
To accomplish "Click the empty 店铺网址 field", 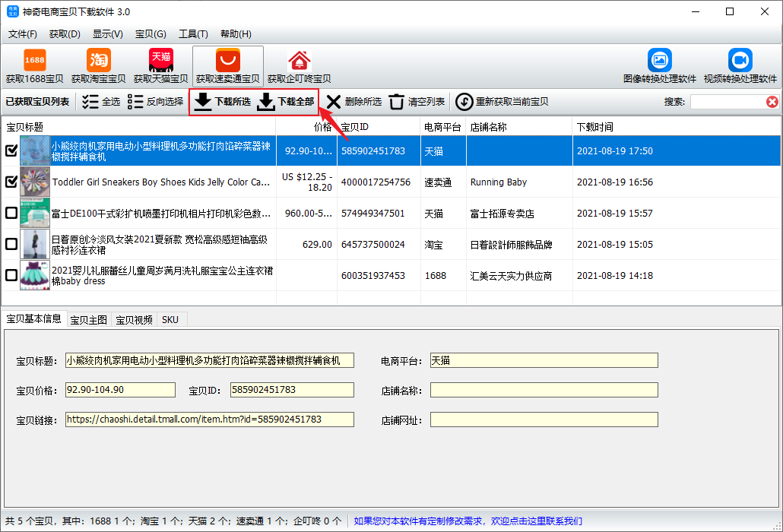I will (544, 420).
